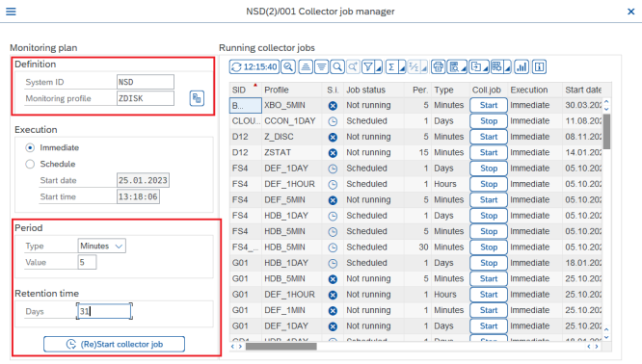
Task: Click the Execution column header
Action: pos(535,90)
